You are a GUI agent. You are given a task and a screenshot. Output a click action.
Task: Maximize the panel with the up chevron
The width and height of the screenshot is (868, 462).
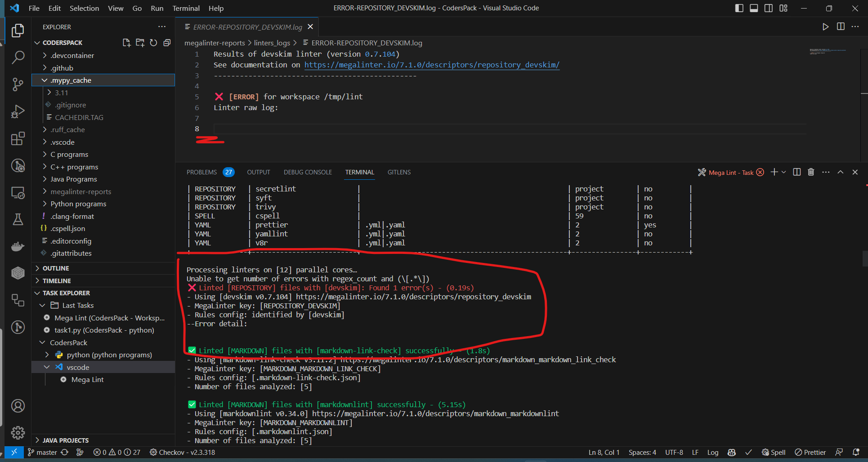pyautogui.click(x=840, y=172)
